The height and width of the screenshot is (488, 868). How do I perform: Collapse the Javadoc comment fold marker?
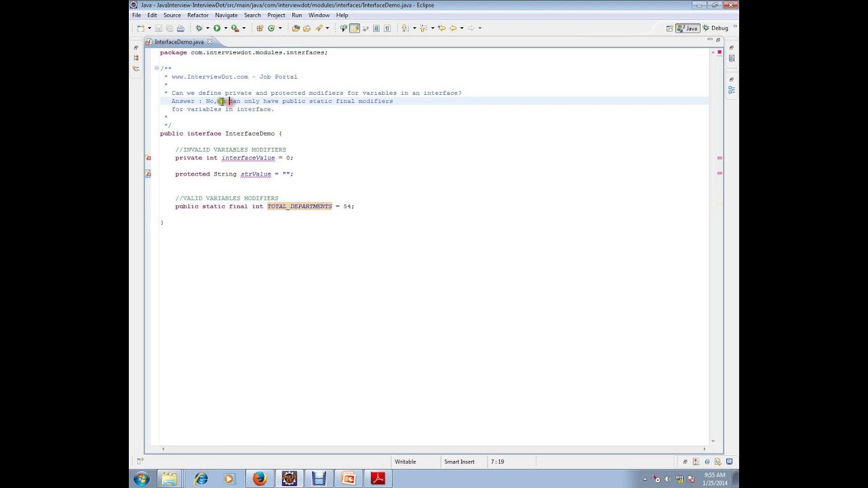click(x=157, y=68)
